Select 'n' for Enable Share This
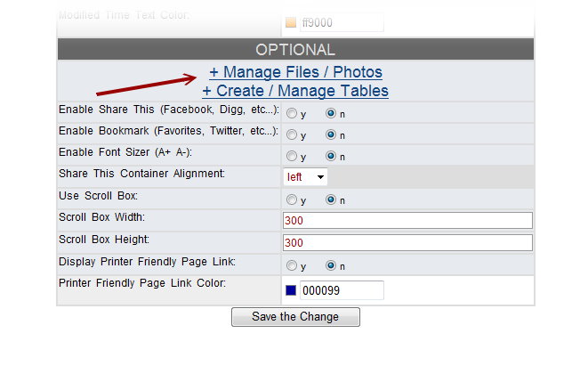The height and width of the screenshot is (366, 588). click(x=331, y=113)
